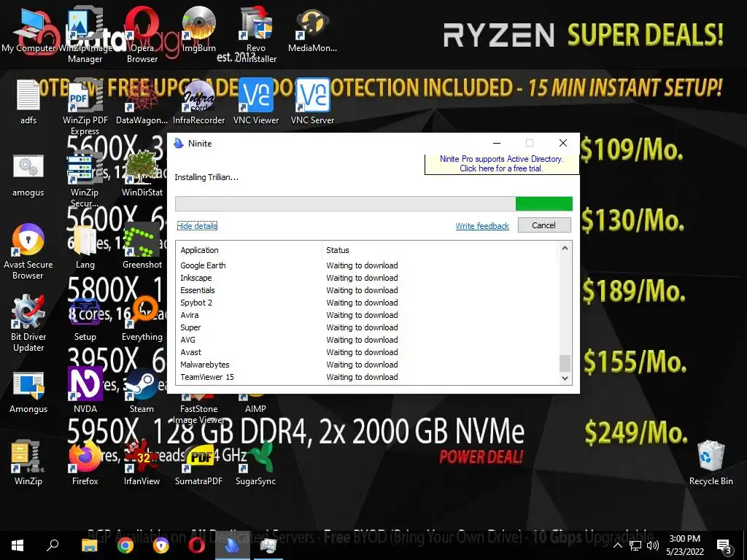Click the details list scrollbar thumb
Screen dimensions: 747x560
click(565, 363)
